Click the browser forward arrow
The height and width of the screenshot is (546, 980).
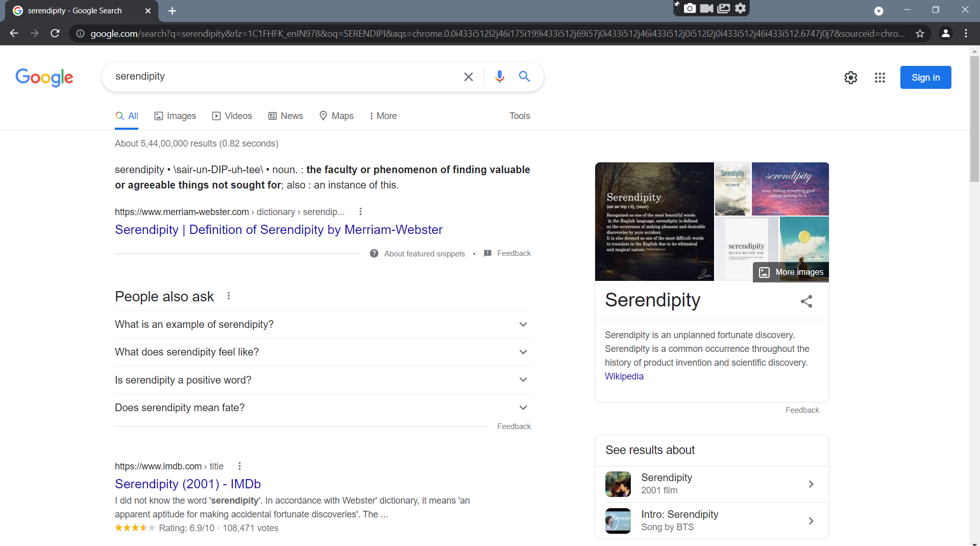click(34, 33)
